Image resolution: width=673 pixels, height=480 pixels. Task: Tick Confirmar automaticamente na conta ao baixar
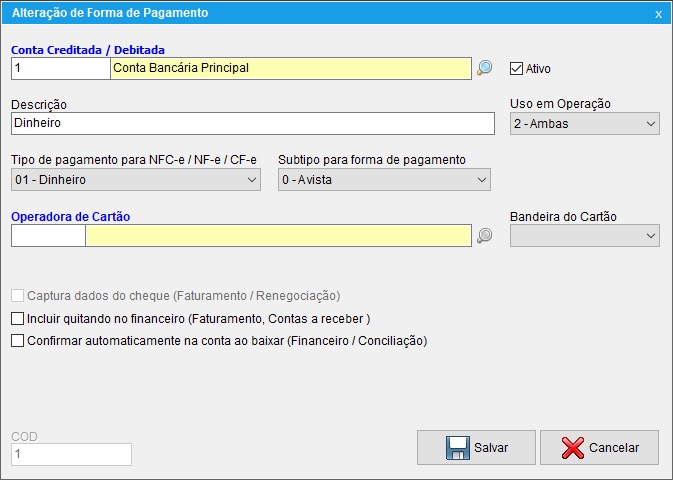pyautogui.click(x=18, y=340)
